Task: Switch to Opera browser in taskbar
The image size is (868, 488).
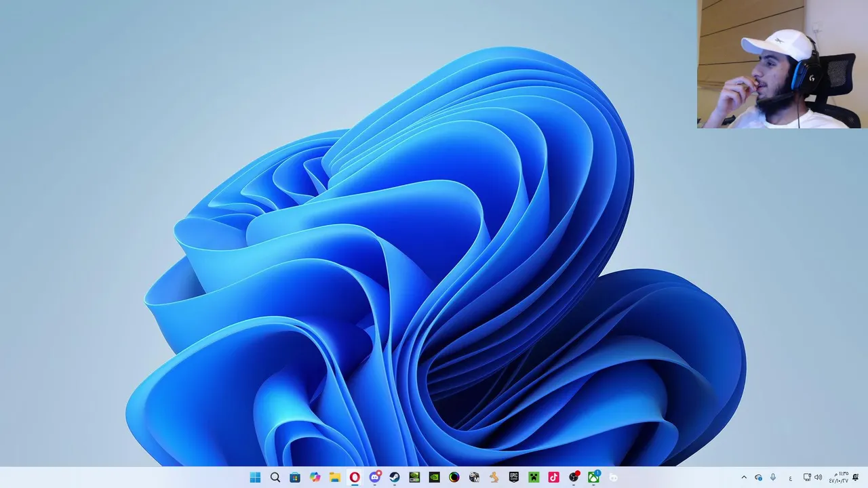Action: pos(355,477)
